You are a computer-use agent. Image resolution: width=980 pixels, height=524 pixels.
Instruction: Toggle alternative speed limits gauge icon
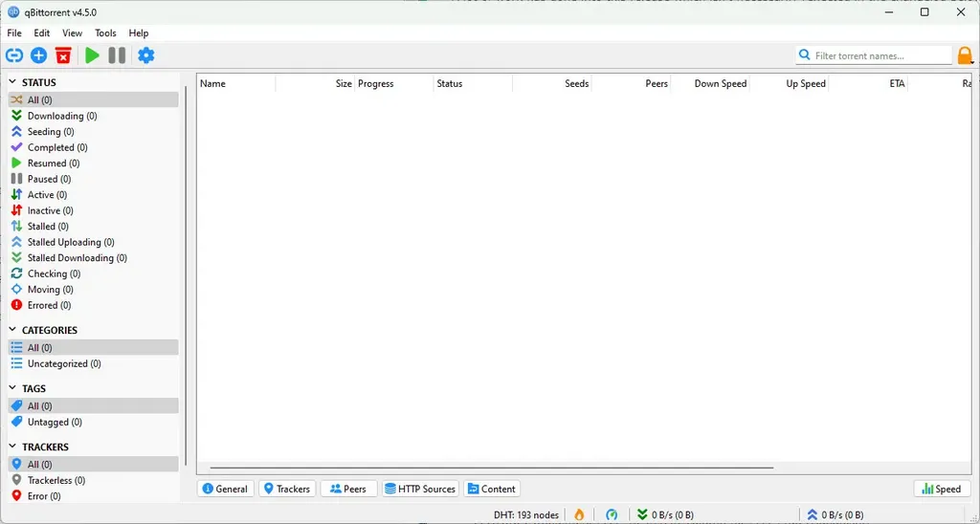click(x=612, y=514)
